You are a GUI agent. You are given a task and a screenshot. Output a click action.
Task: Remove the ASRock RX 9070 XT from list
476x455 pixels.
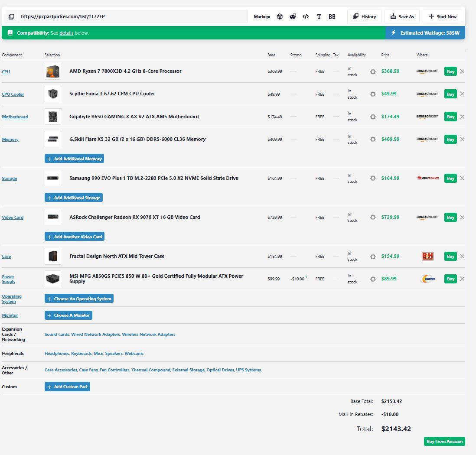click(462, 217)
